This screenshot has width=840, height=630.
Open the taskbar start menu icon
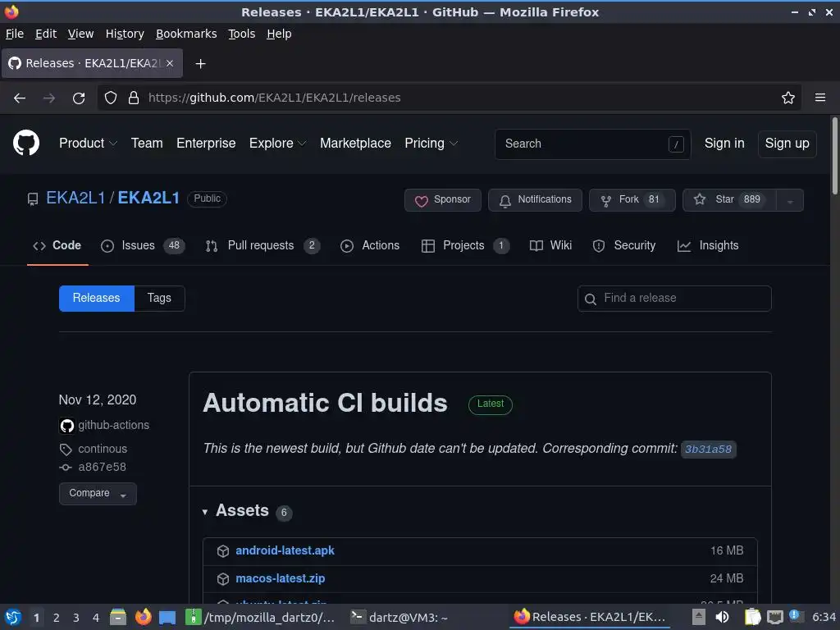pos(13,618)
